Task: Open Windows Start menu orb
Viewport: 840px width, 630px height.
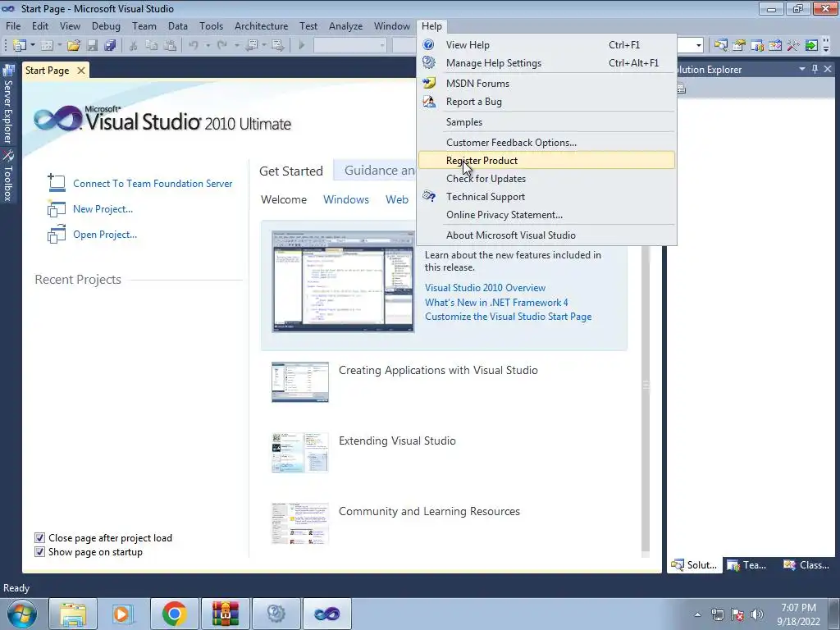Action: pyautogui.click(x=22, y=614)
